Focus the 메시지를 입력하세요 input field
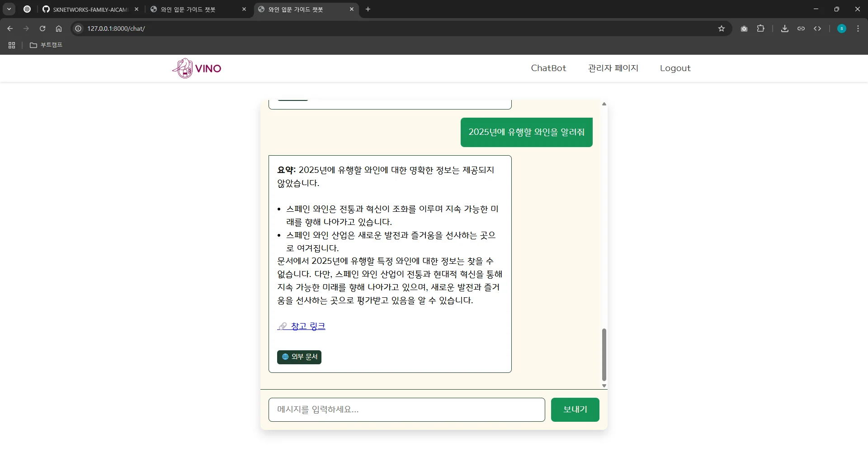This screenshot has width=868, height=467. tap(406, 410)
